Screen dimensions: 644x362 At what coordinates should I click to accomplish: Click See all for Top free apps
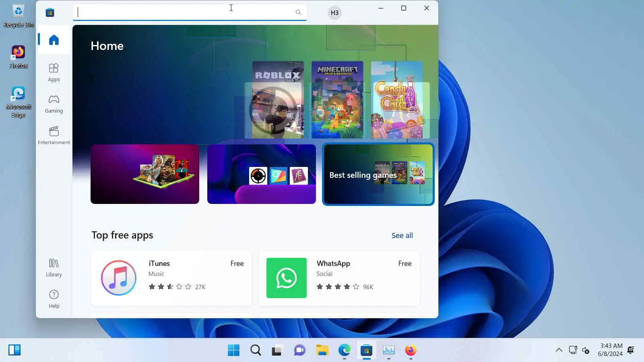click(402, 235)
